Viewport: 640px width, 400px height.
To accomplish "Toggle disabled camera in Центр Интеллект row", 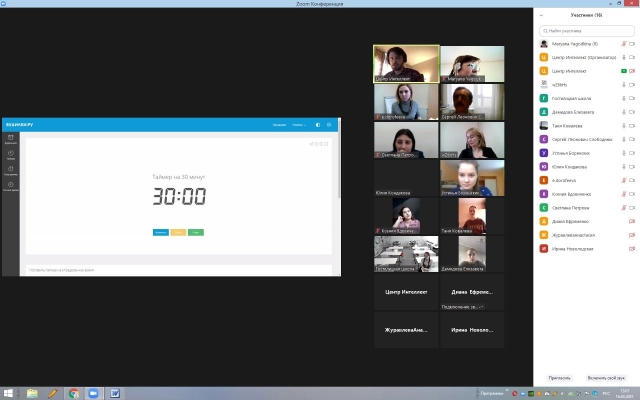I will [632, 71].
